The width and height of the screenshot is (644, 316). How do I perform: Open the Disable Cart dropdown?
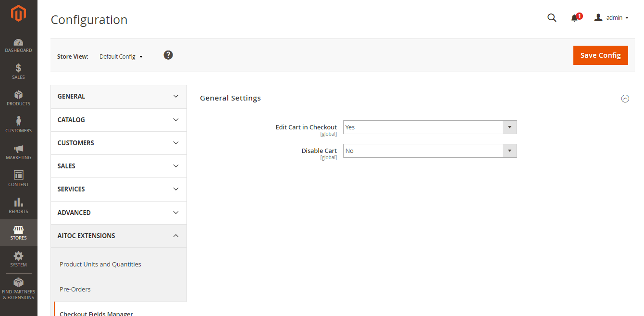430,151
